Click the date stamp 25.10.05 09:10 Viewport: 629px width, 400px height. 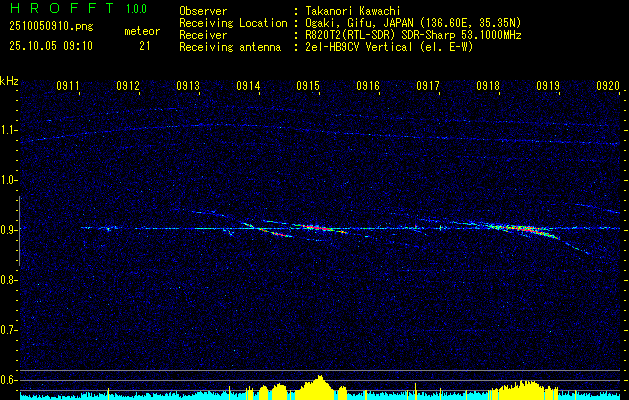(x=51, y=46)
